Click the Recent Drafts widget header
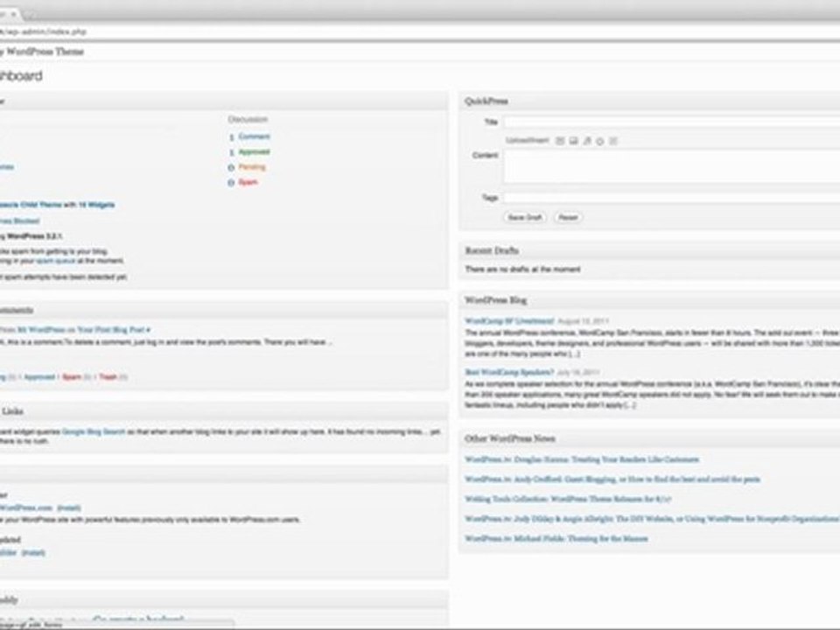Image resolution: width=840 pixels, height=630 pixels. click(649, 251)
